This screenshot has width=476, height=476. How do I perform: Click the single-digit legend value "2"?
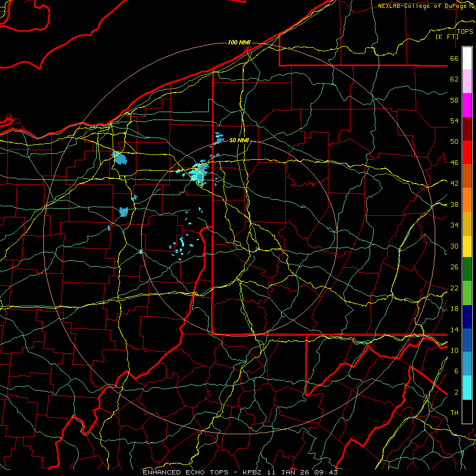click(456, 392)
